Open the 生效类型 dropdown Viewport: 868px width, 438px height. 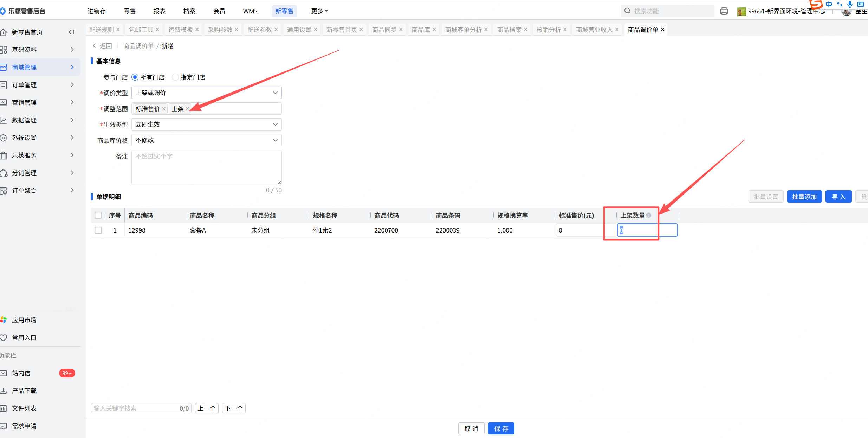pyautogui.click(x=206, y=125)
